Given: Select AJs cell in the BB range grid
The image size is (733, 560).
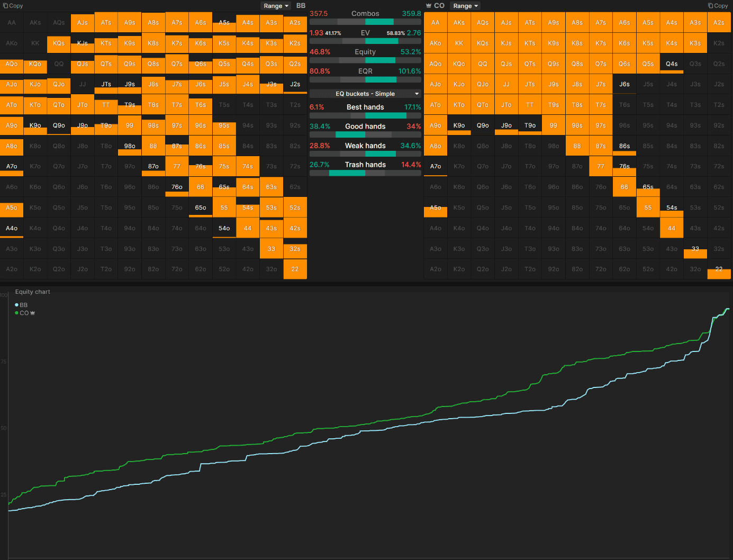Looking at the screenshot, I should point(83,23).
